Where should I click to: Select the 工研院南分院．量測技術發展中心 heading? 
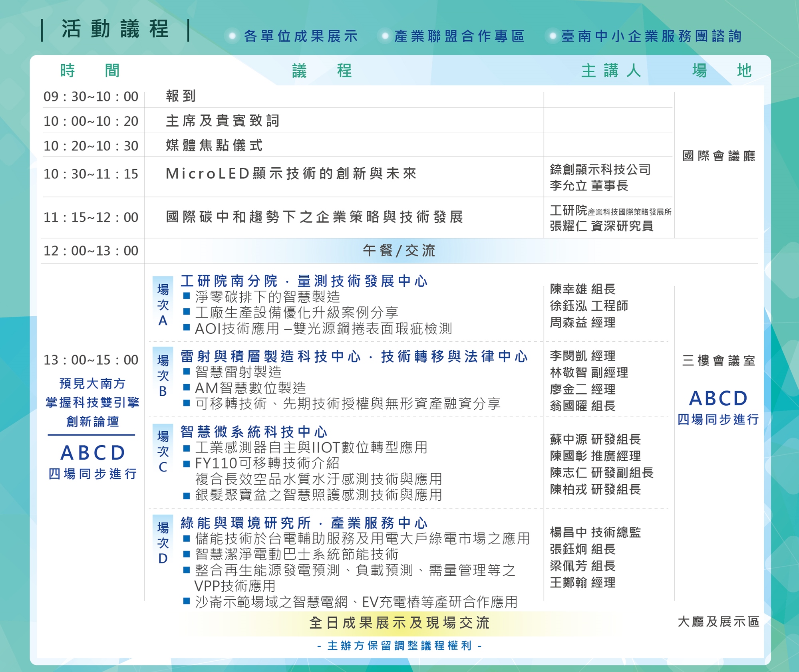pos(304,281)
